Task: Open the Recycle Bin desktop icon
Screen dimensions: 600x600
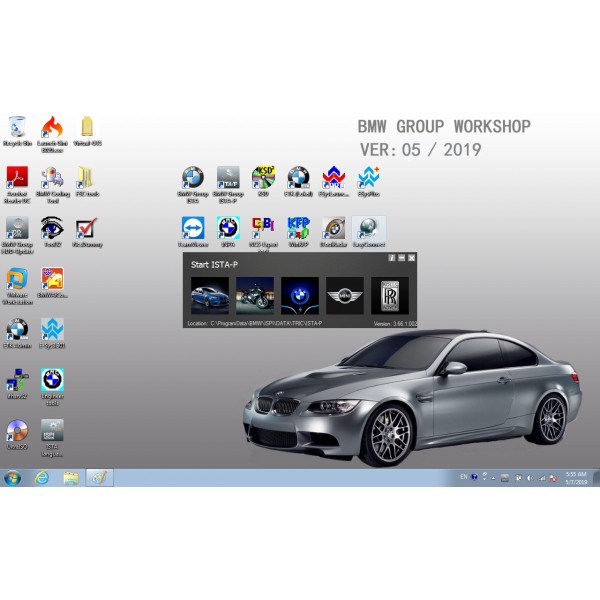Action: [x=17, y=131]
